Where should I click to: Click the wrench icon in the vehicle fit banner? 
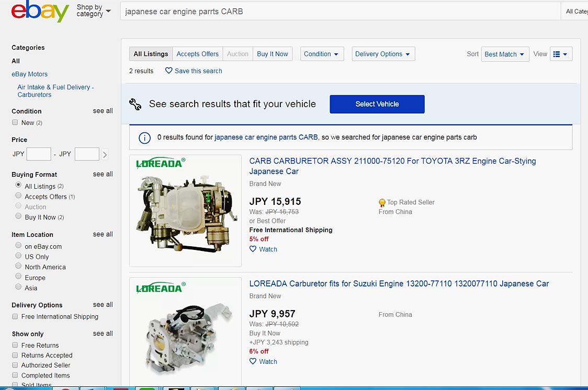(x=135, y=104)
